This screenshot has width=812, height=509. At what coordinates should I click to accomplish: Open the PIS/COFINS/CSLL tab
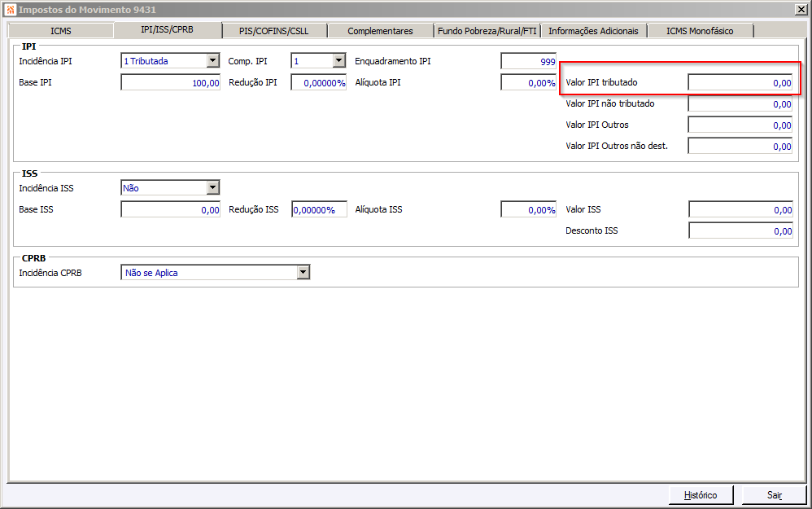tap(274, 31)
